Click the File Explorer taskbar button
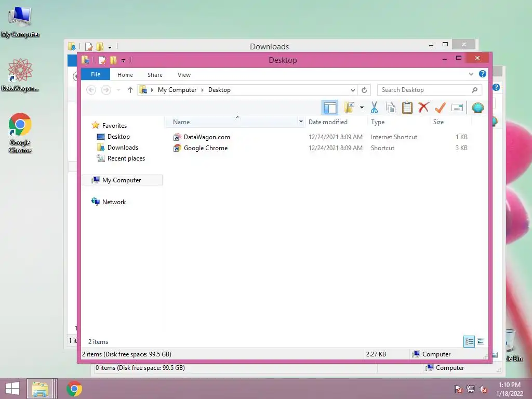 [40, 389]
